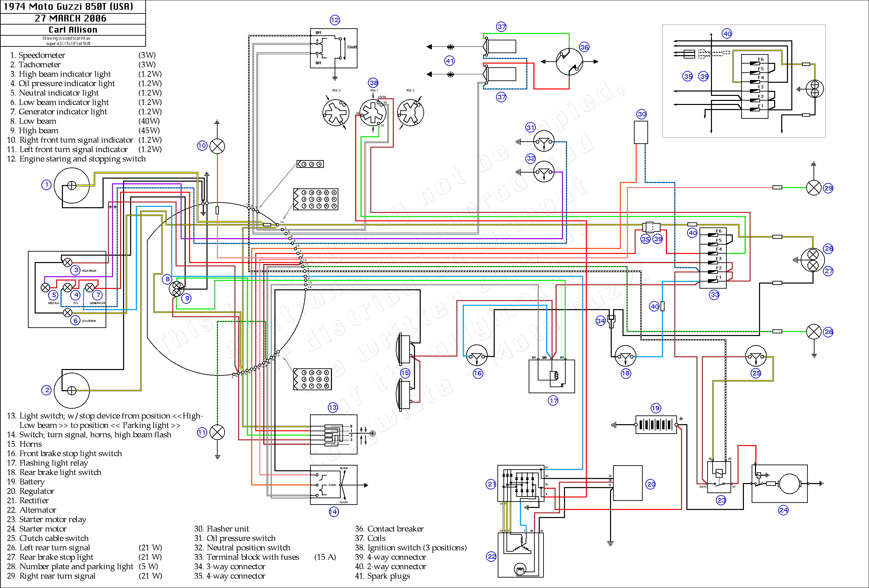This screenshot has height=588, width=869.
Task: Click the battery symbol numbered 19
Action: (x=656, y=425)
